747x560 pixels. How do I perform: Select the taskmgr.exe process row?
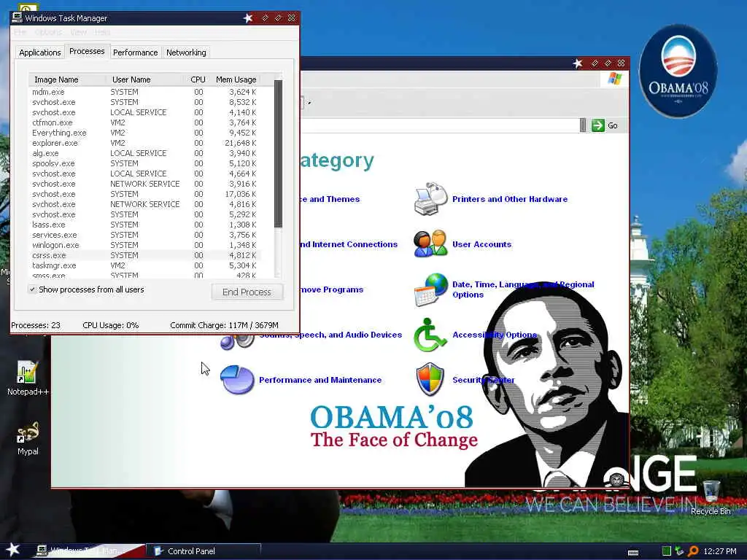(144, 265)
